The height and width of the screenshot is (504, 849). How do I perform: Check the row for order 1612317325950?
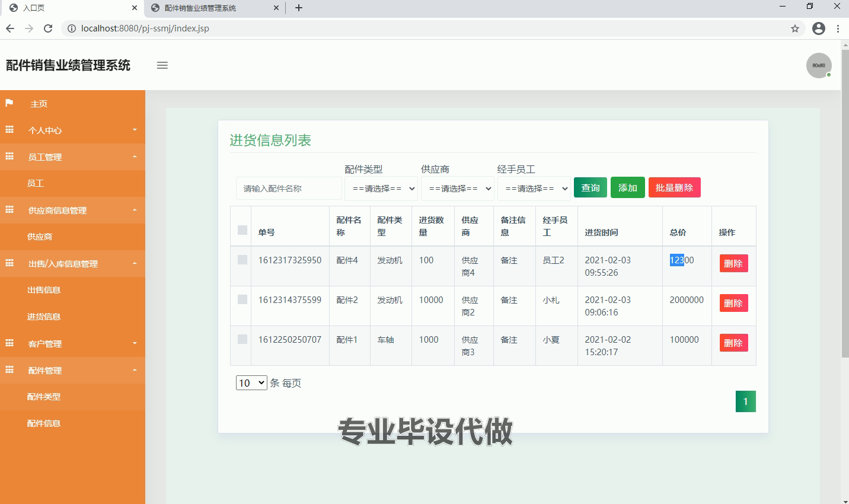(242, 260)
